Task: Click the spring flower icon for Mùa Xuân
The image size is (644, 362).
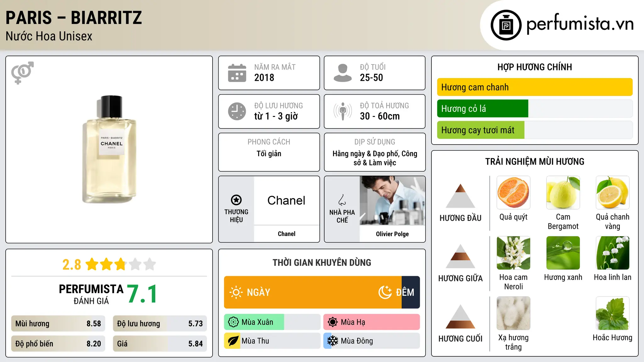Action: pyautogui.click(x=233, y=322)
